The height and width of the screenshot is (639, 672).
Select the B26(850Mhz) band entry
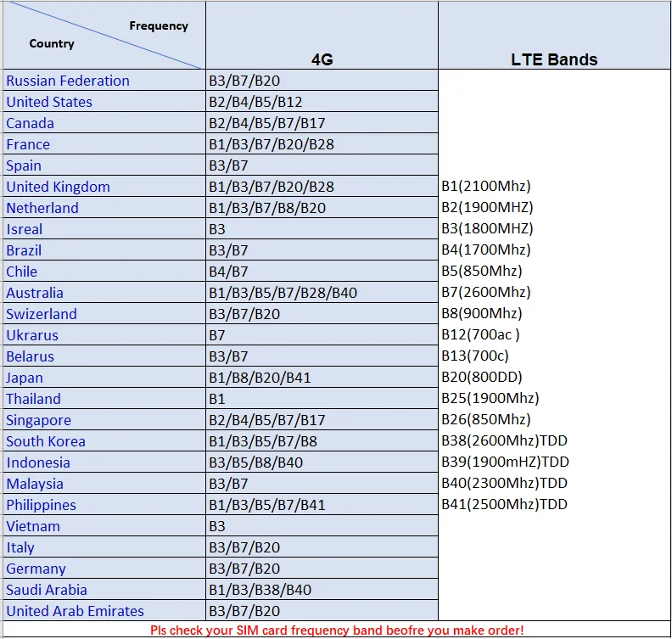click(486, 419)
